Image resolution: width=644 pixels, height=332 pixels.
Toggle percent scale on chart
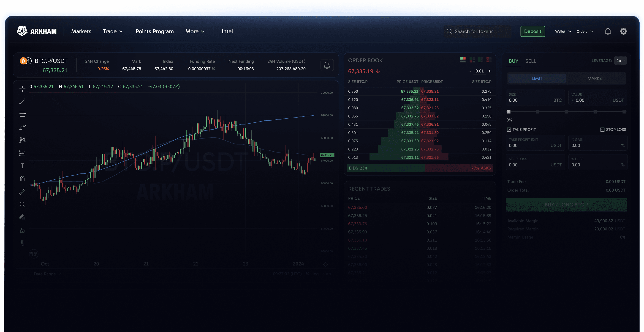(307, 274)
